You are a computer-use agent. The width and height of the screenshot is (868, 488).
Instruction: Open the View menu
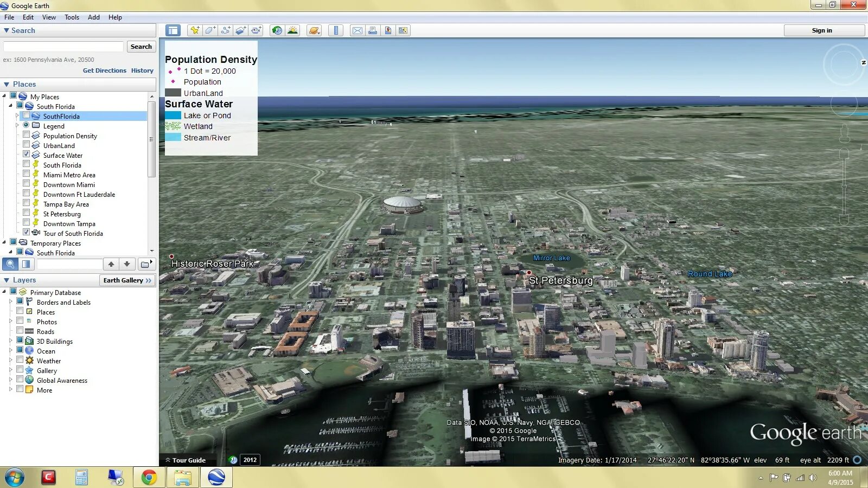49,17
